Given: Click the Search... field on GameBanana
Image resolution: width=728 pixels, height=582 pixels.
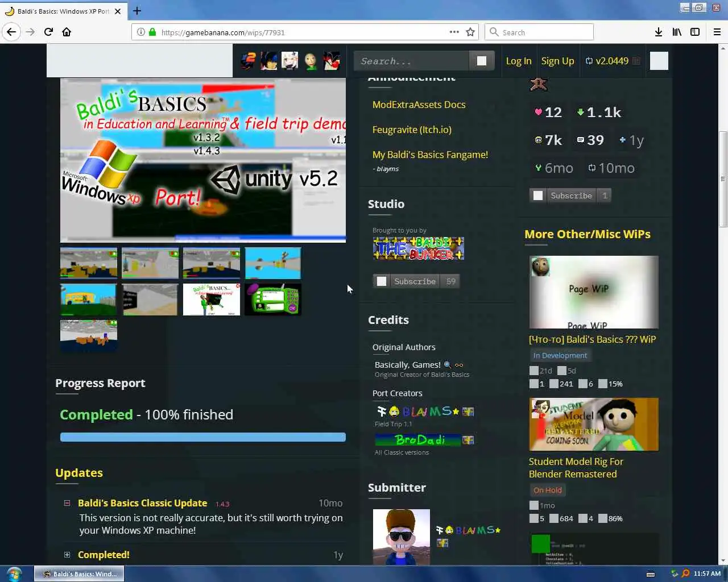Looking at the screenshot, I should 412,61.
